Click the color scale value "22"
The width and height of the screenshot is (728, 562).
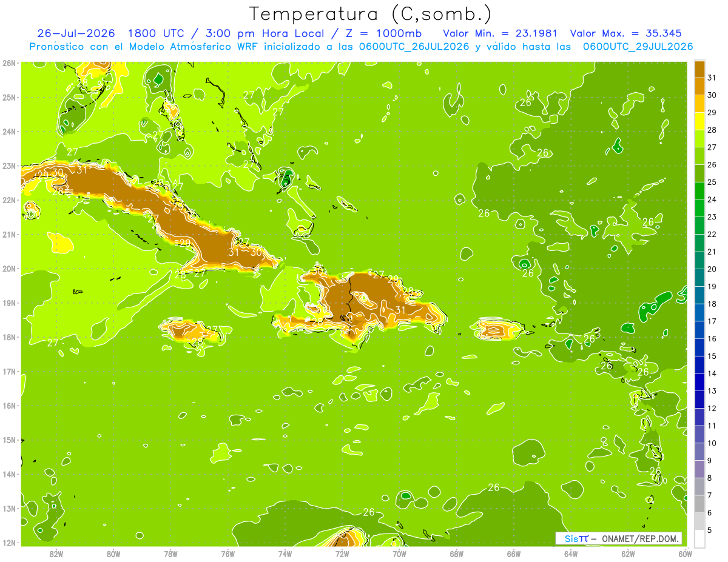point(712,234)
